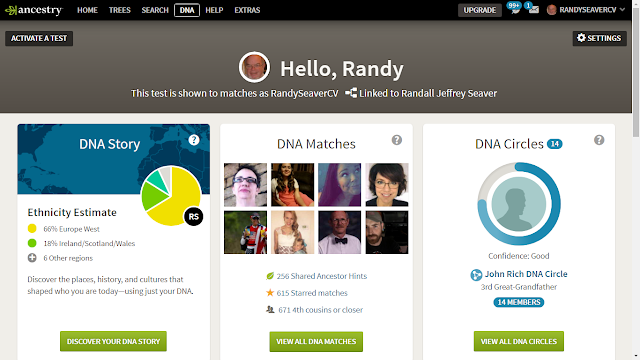640x360 pixels.
Task: Expand the 6 Other regions plus icon
Action: pos(32,258)
